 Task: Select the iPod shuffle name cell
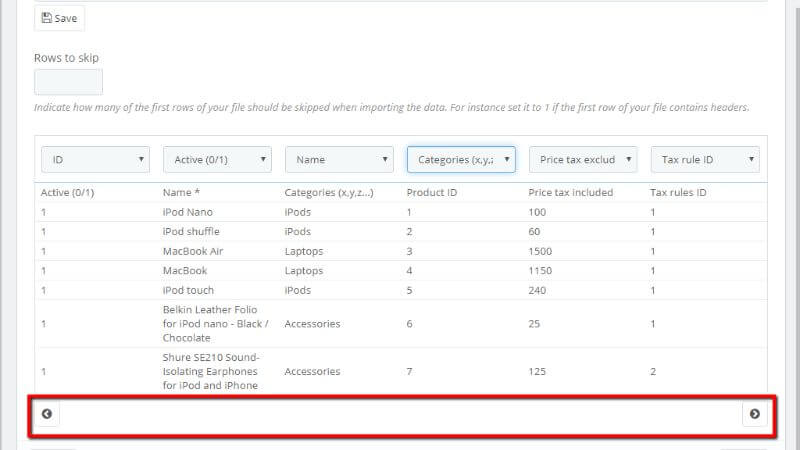click(x=191, y=232)
